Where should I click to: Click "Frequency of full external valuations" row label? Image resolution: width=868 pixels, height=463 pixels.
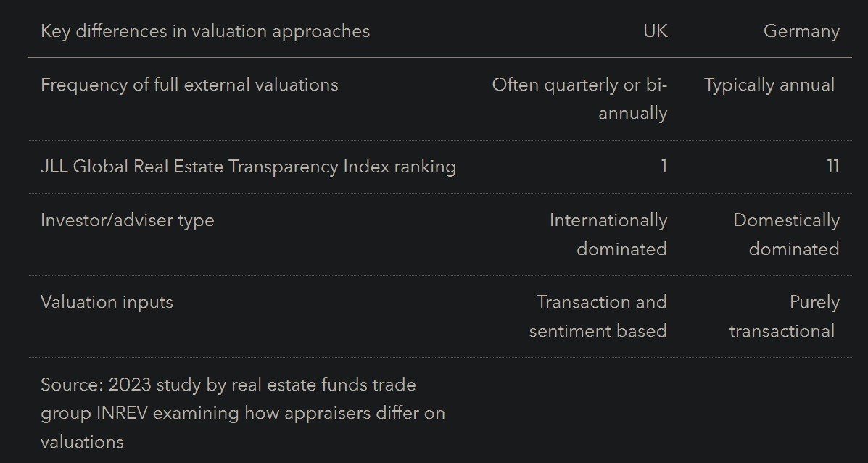click(189, 85)
